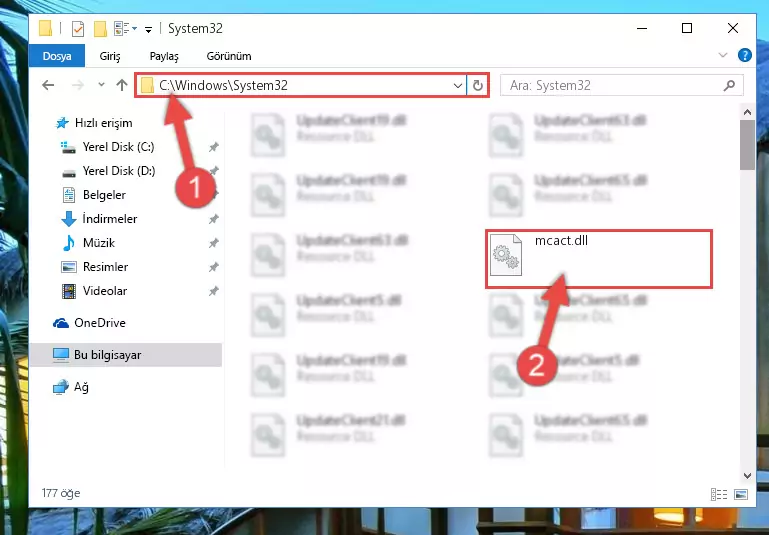Click the pin icon beside Videolar
Image resolution: width=769 pixels, height=535 pixels.
coord(213,291)
